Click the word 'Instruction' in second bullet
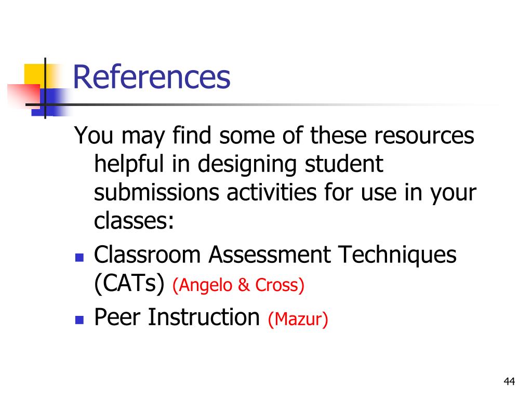The image size is (532, 399). point(204,317)
